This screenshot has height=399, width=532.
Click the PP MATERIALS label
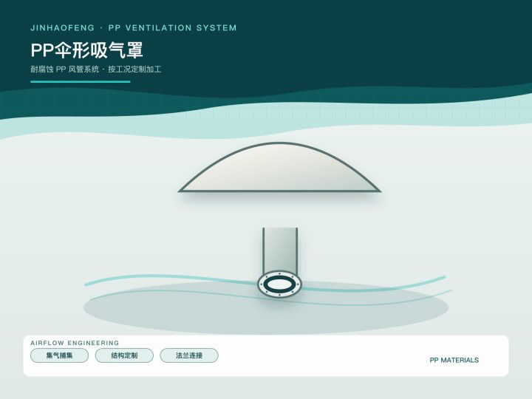click(454, 360)
